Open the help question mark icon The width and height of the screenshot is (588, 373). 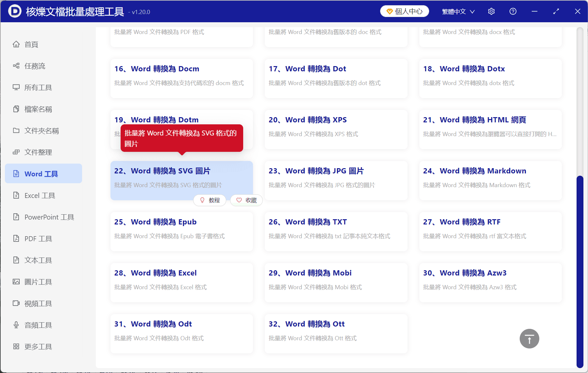pos(512,11)
